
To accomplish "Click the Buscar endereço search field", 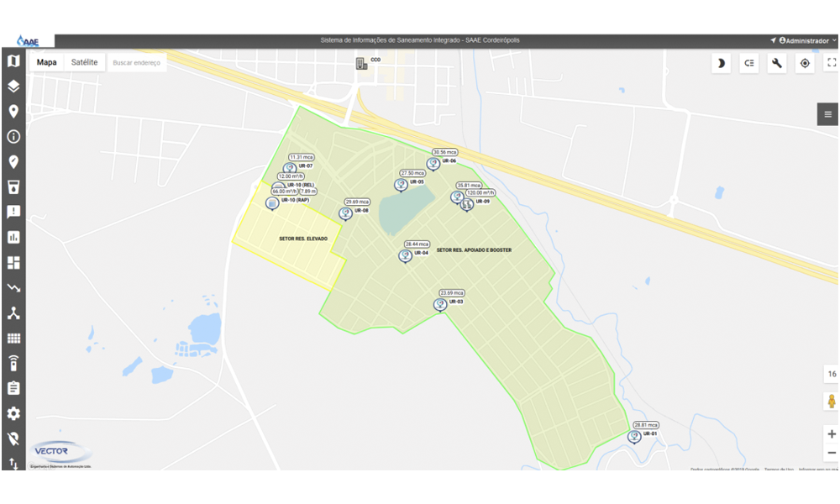I will pos(136,63).
